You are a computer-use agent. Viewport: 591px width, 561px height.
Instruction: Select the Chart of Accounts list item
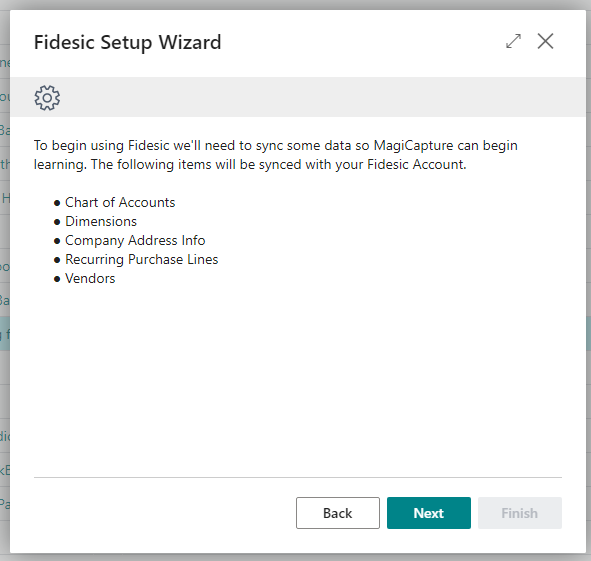(x=120, y=202)
